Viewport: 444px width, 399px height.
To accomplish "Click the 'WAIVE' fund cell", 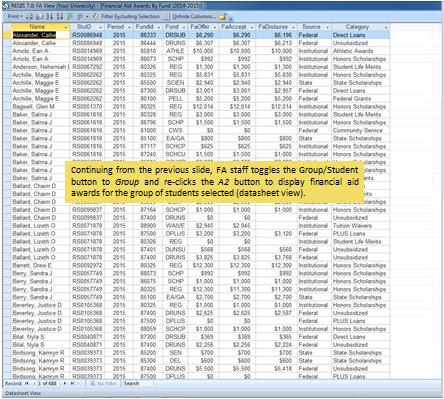I will click(175, 226).
